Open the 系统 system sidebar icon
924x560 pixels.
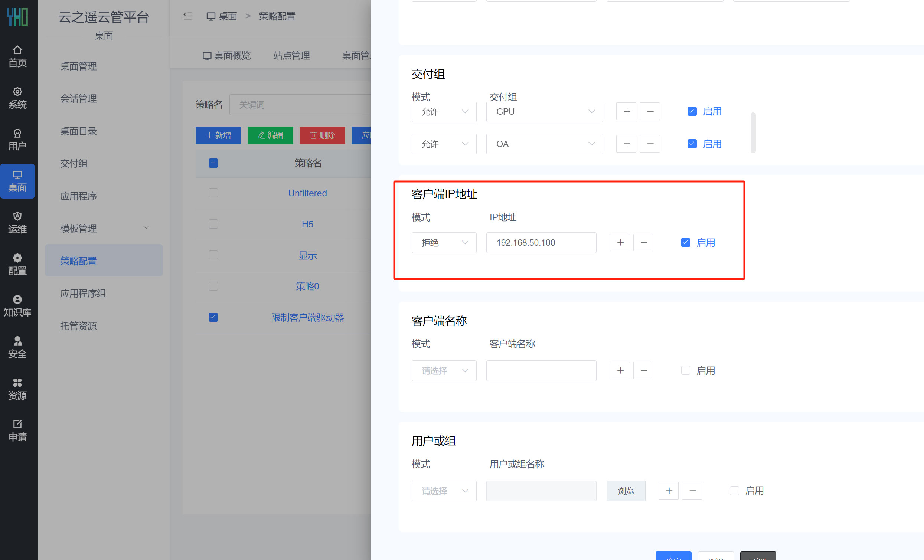pos(17,98)
